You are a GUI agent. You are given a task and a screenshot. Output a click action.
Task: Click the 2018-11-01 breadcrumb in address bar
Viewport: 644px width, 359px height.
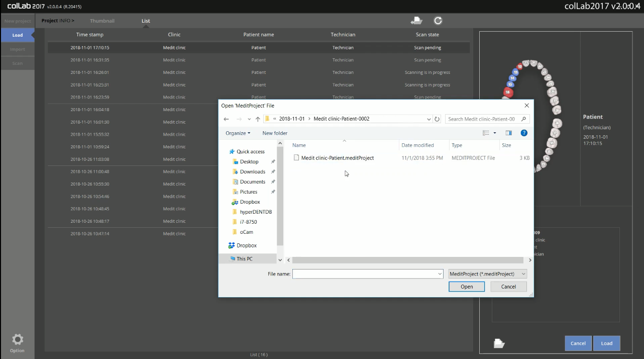click(292, 119)
